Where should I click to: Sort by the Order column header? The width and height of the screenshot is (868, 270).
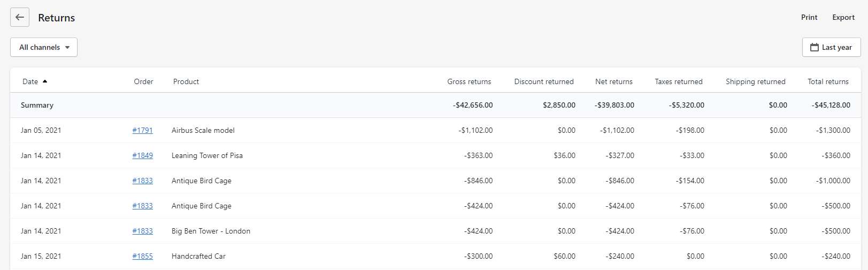(143, 81)
